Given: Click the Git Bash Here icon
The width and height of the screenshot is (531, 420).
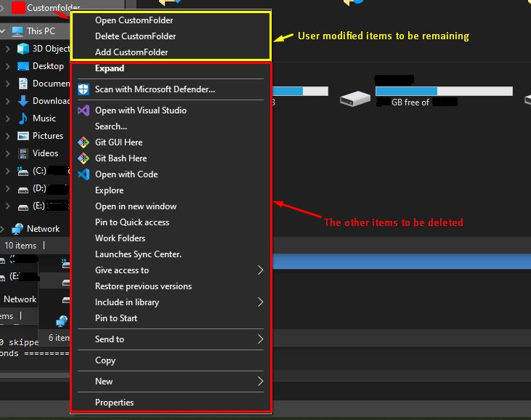Looking at the screenshot, I should pyautogui.click(x=84, y=158).
